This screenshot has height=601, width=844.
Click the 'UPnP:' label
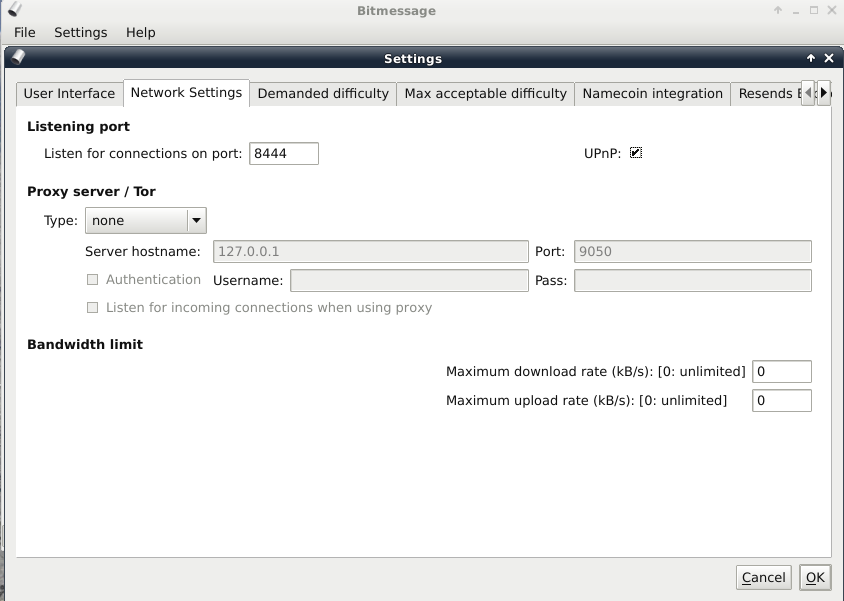[602, 153]
